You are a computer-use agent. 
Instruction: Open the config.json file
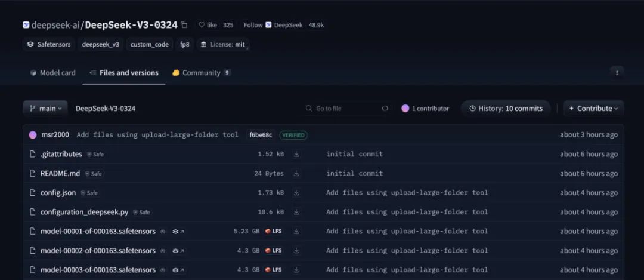pyautogui.click(x=58, y=193)
